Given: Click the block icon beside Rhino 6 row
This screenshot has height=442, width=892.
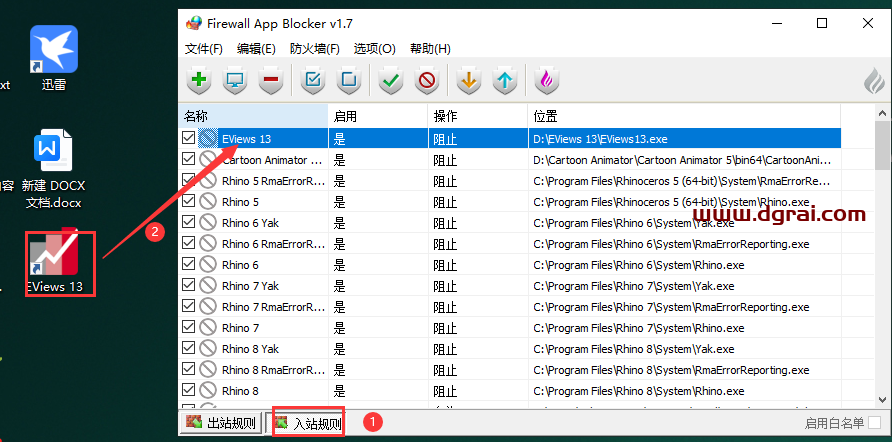Looking at the screenshot, I should pos(208,265).
